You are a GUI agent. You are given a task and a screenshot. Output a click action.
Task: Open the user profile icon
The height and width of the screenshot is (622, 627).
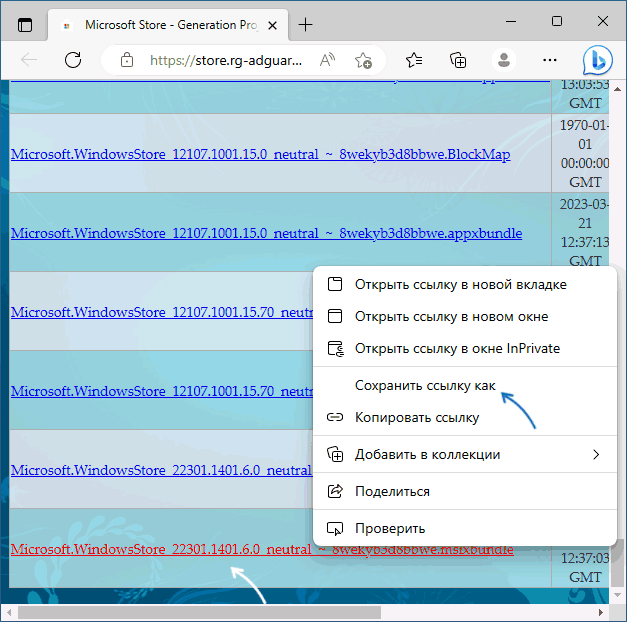pos(504,60)
